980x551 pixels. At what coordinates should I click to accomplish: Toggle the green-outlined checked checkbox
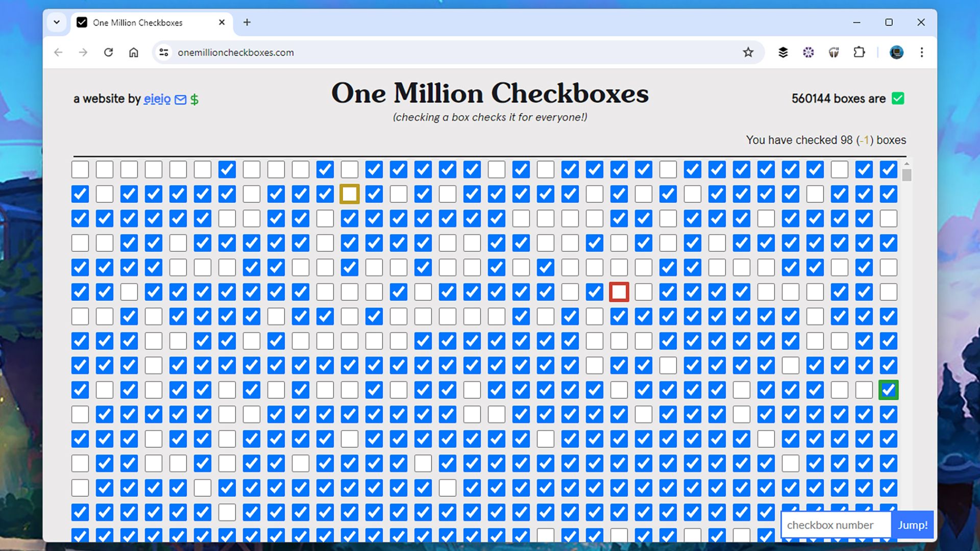tap(889, 390)
